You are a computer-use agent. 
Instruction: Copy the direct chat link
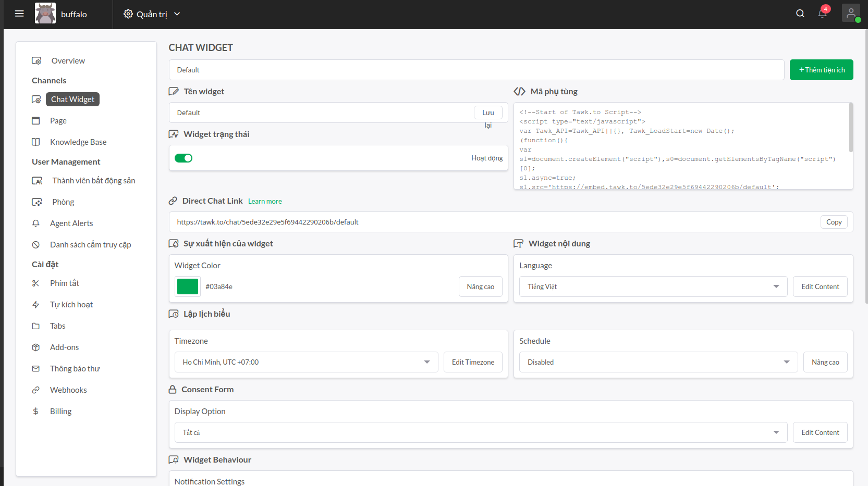pos(834,222)
